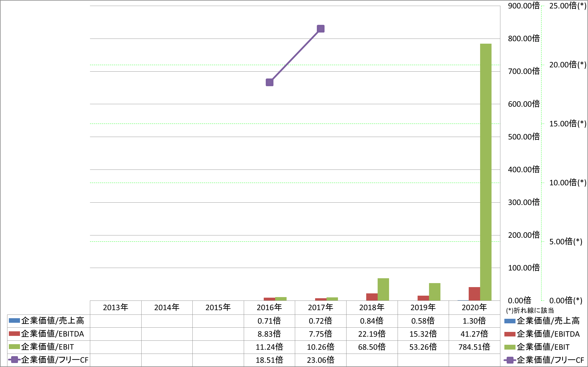The width and height of the screenshot is (588, 367).
Task: Select 企業価値/フリーCF row label in table
Action: point(55,360)
